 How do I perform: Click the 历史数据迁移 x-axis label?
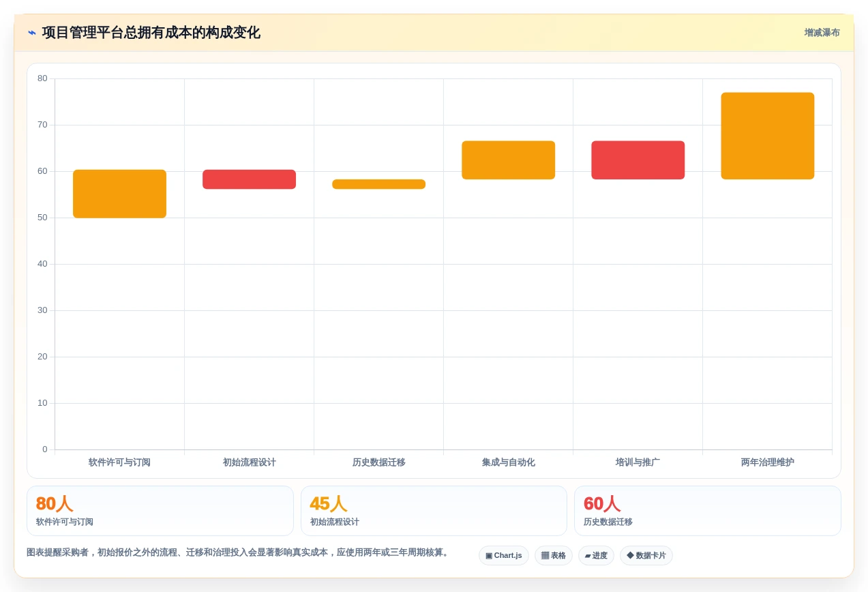[x=378, y=462]
